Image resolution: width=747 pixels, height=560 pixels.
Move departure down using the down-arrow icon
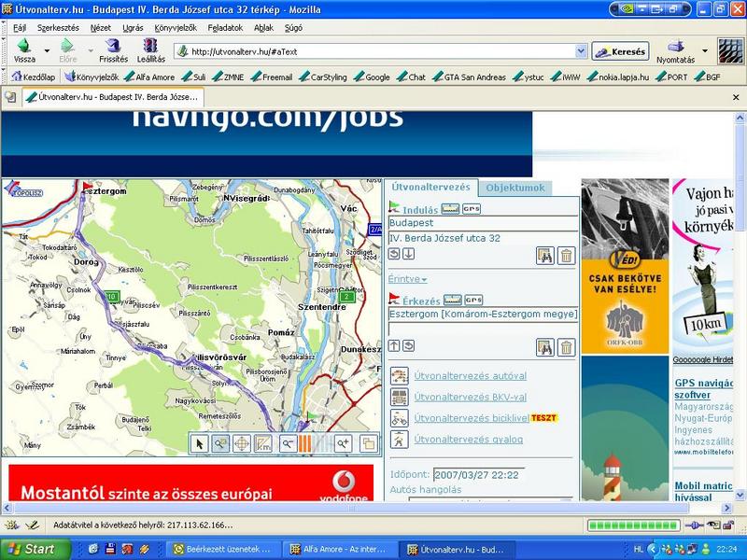click(409, 254)
